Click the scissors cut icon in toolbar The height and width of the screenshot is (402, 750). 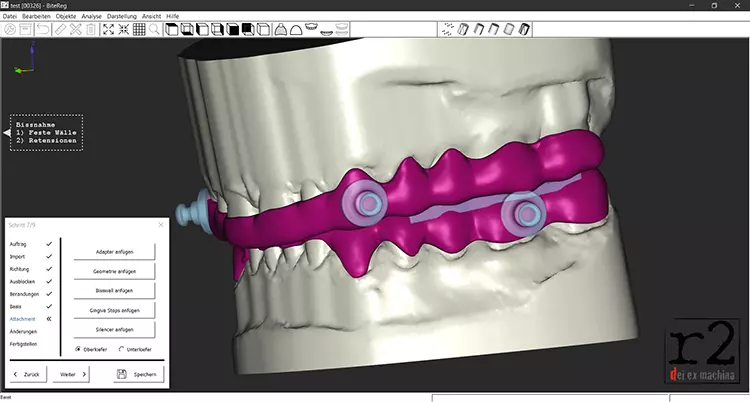point(75,29)
